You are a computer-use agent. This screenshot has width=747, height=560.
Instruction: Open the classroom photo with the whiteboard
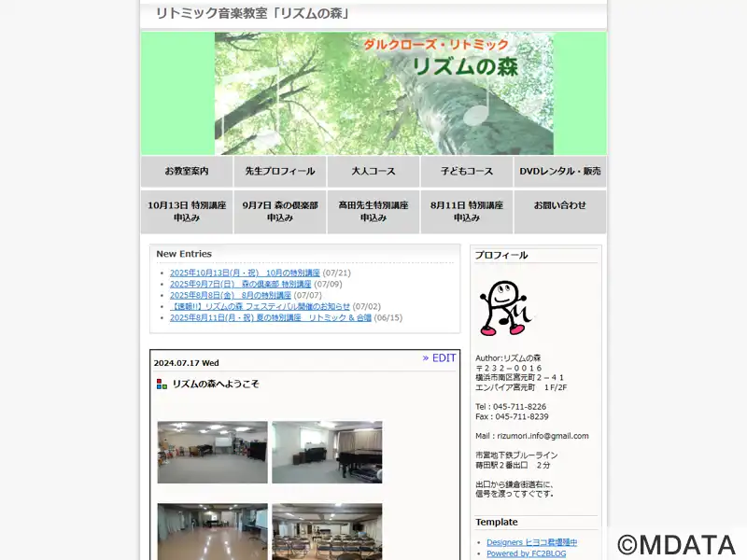pos(213,452)
